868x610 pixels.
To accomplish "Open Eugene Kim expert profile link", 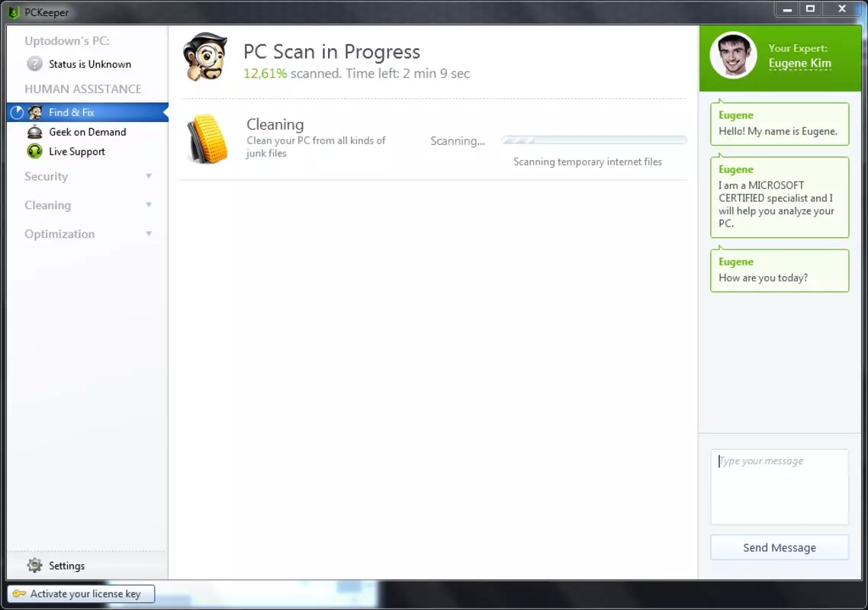I will (800, 63).
